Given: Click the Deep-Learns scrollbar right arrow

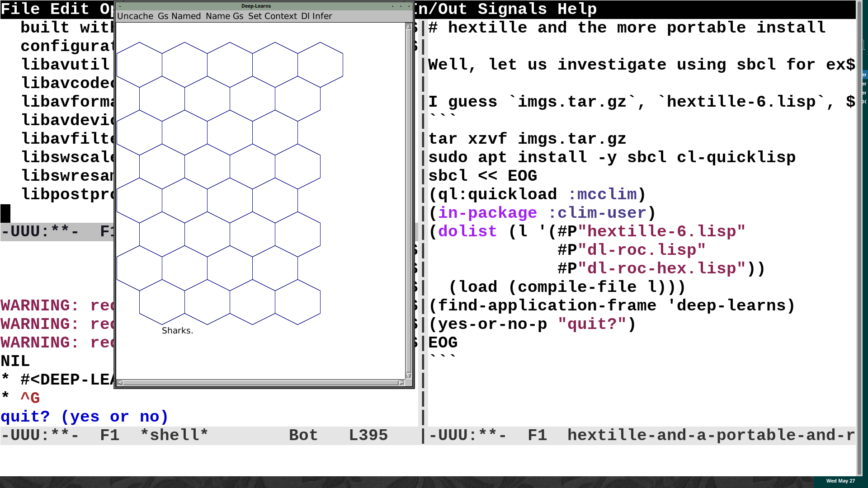Looking at the screenshot, I should click(401, 383).
